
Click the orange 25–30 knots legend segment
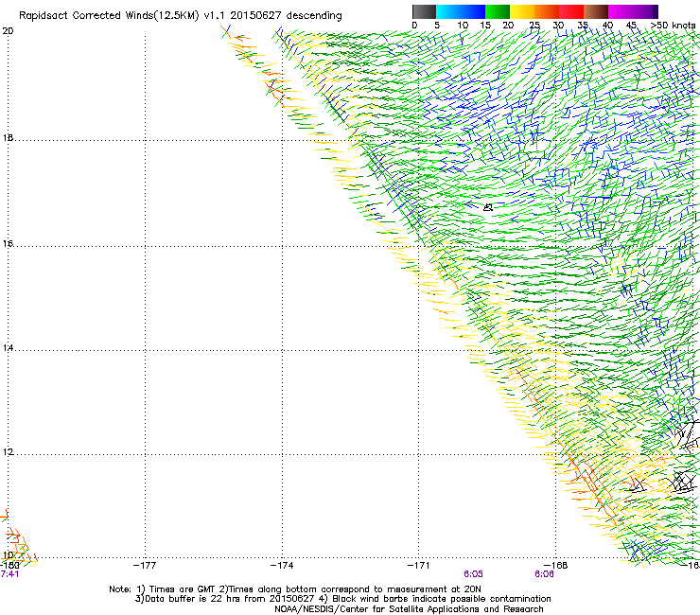coord(547,11)
